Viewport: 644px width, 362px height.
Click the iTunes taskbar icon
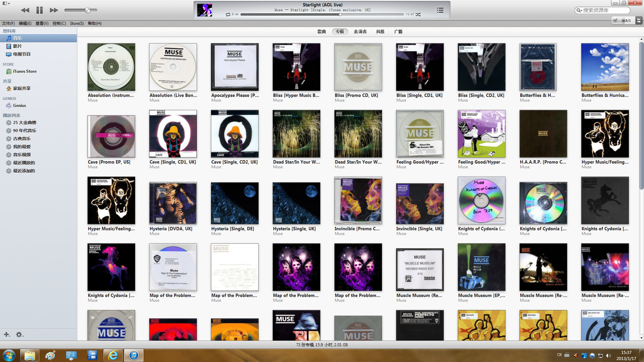point(133,355)
